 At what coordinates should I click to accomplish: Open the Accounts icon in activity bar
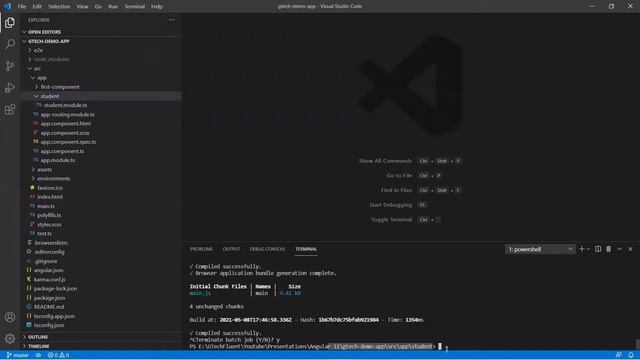pos(10,317)
